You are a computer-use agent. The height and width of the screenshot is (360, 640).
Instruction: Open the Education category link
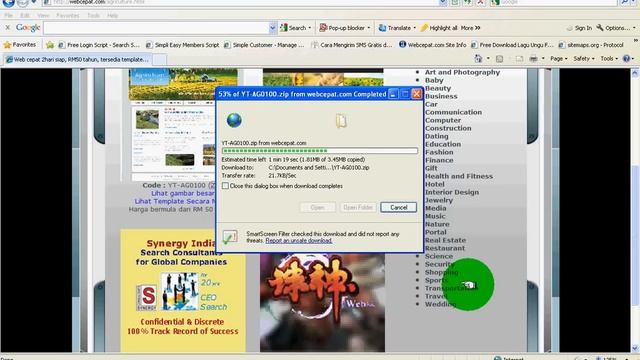click(x=443, y=144)
